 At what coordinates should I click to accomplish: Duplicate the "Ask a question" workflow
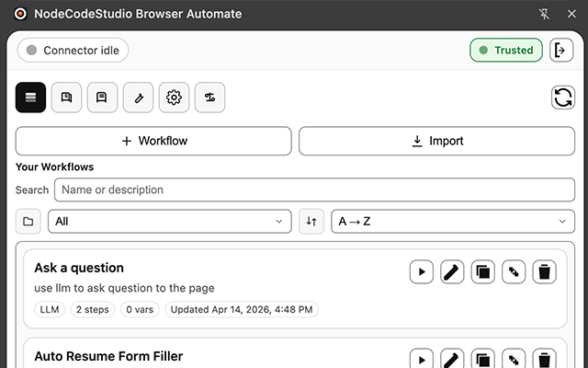482,271
